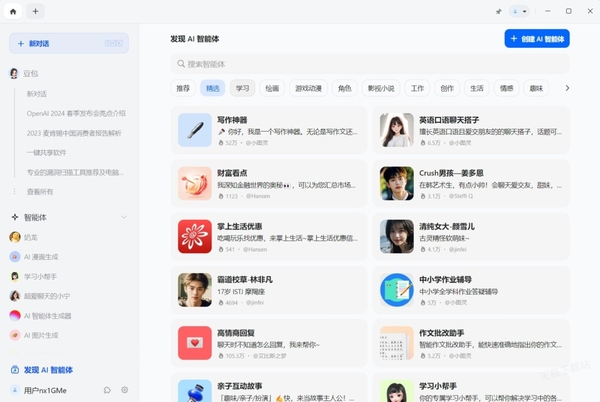
Task: Select the 游戏动漫 category tab
Action: pos(308,88)
